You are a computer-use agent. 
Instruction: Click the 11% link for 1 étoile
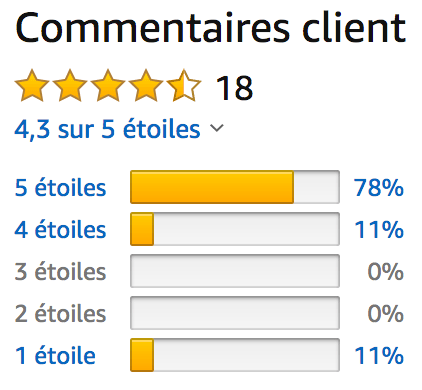379,355
